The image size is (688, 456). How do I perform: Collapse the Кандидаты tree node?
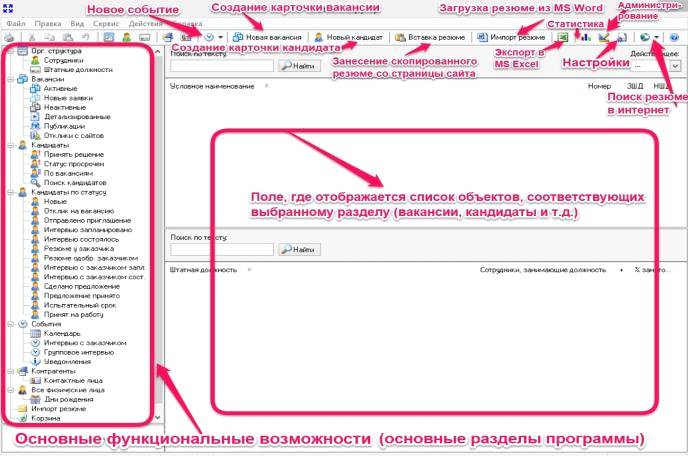[x=11, y=145]
